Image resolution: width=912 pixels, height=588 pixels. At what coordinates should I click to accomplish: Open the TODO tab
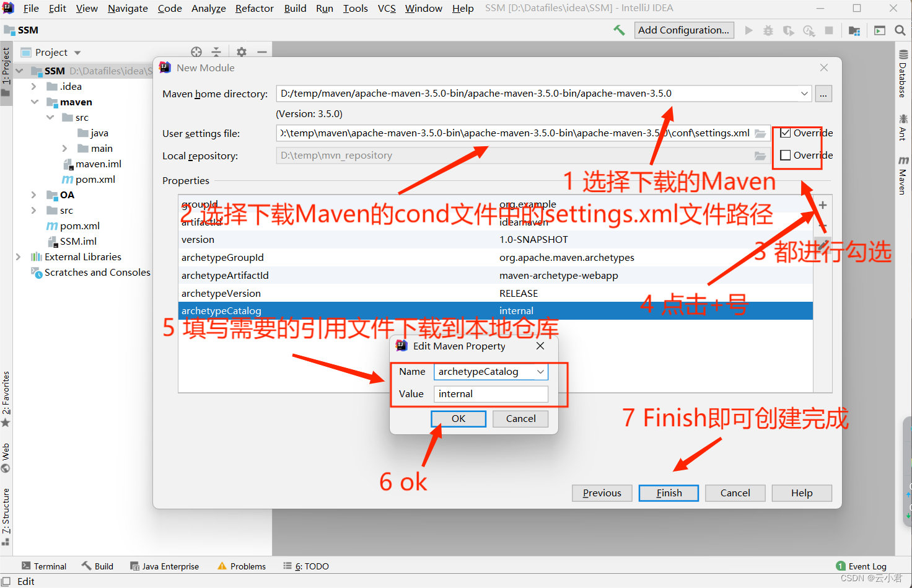click(306, 566)
